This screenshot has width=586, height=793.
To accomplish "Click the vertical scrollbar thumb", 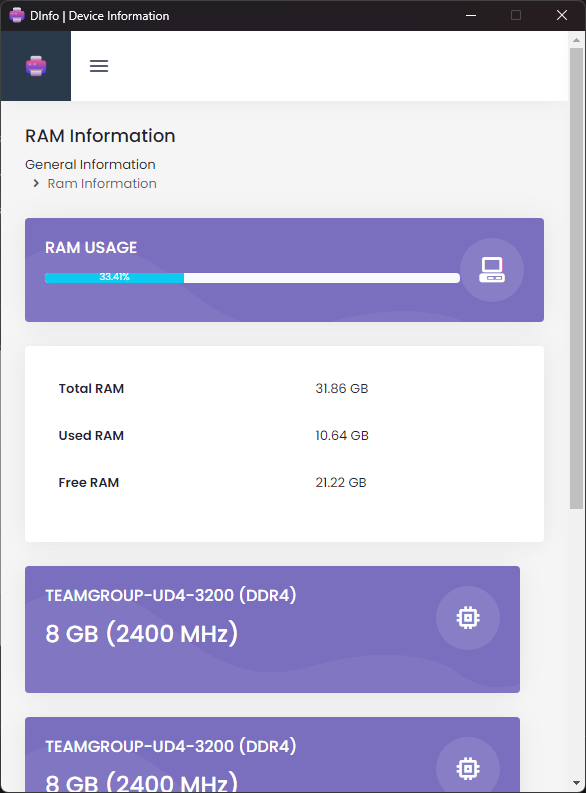I will [576, 278].
